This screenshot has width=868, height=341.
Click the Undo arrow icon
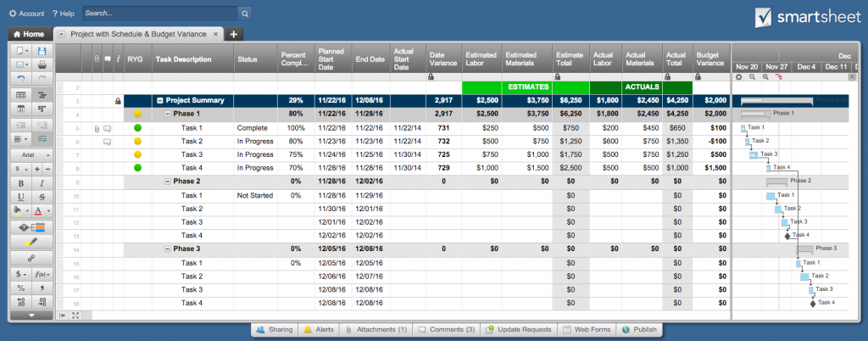(x=21, y=78)
